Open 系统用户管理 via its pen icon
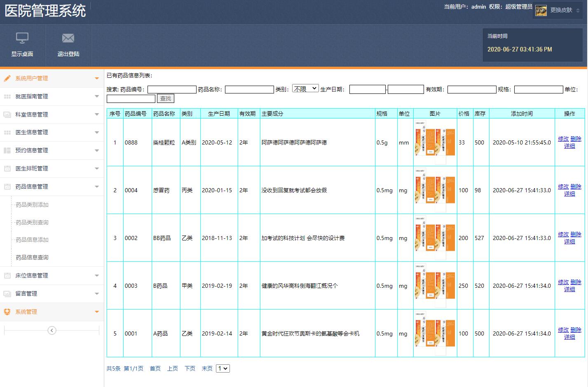Image resolution: width=588 pixels, height=387 pixels. click(7, 78)
